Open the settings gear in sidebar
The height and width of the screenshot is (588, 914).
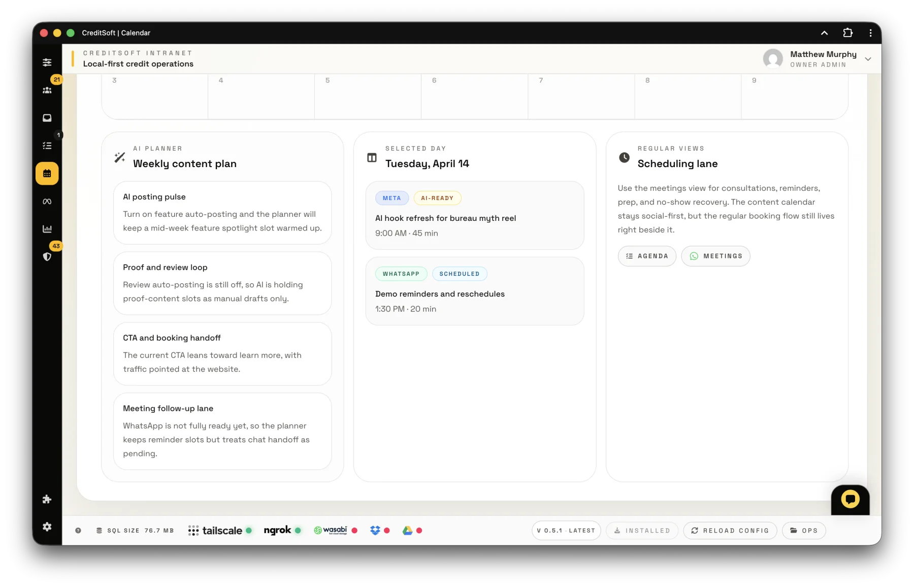click(47, 527)
